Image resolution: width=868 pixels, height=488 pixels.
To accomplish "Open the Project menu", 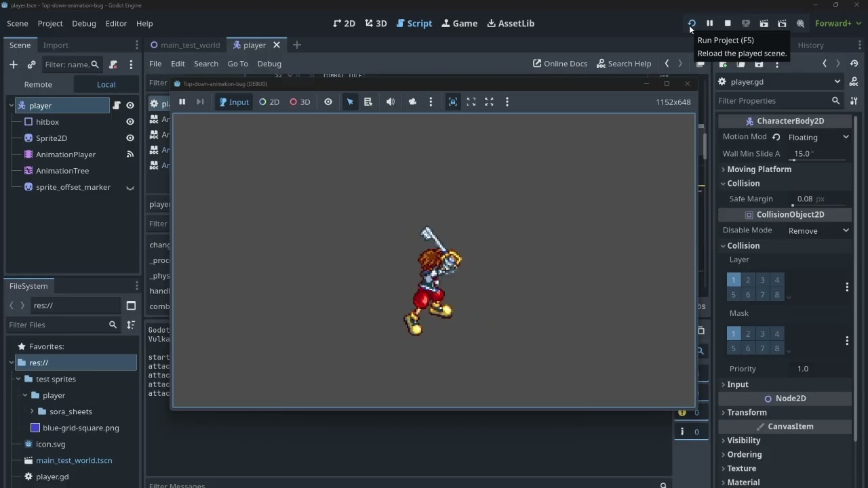I will 50,23.
